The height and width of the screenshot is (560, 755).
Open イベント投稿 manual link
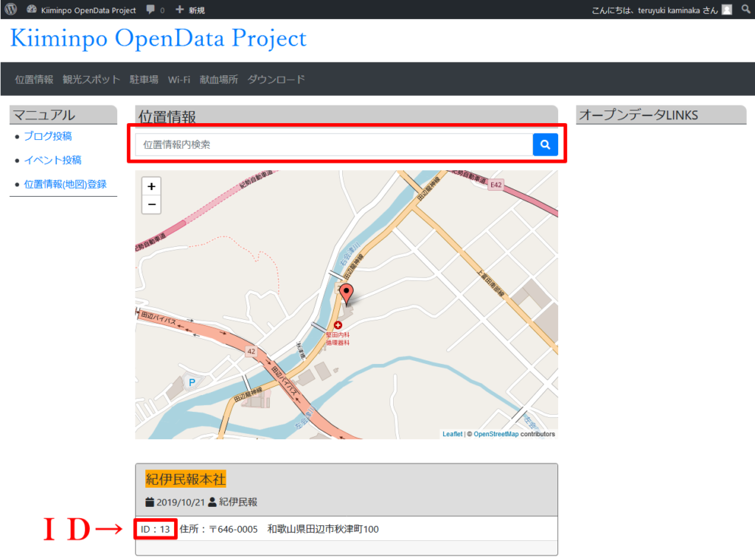click(52, 160)
